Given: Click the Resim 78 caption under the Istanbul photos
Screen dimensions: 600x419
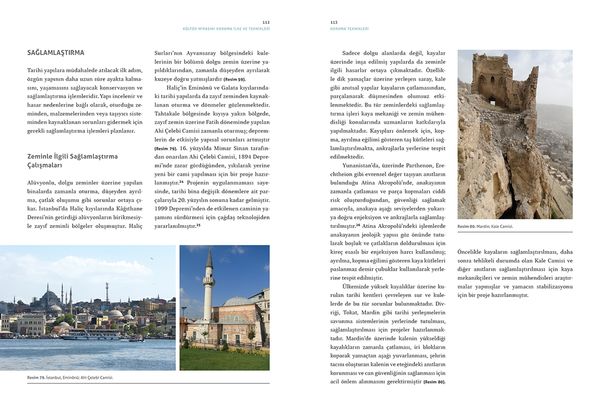Looking at the screenshot, I should pyautogui.click(x=68, y=378).
